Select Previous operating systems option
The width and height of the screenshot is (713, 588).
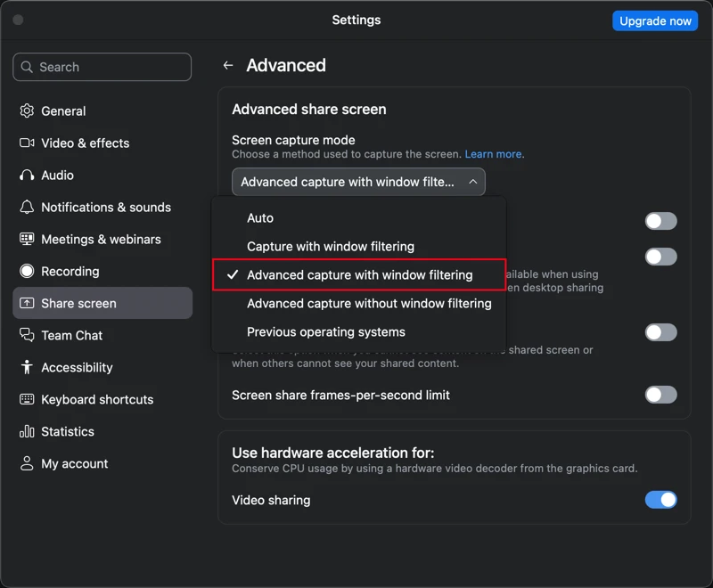325,332
